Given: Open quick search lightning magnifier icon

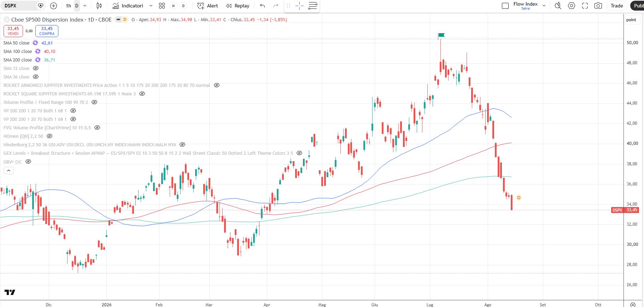Looking at the screenshot, I should tap(558, 6).
